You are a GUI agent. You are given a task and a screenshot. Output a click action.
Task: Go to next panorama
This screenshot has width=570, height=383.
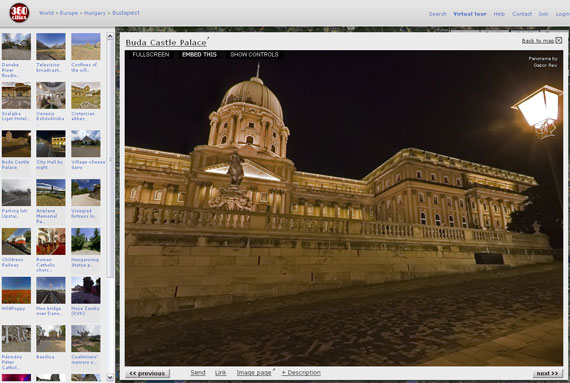(547, 373)
